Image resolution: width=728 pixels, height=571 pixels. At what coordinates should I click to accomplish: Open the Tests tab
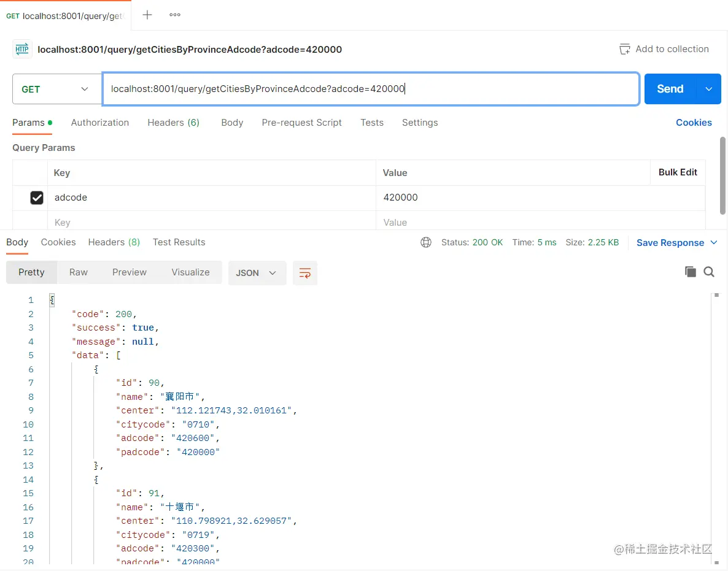(x=372, y=123)
